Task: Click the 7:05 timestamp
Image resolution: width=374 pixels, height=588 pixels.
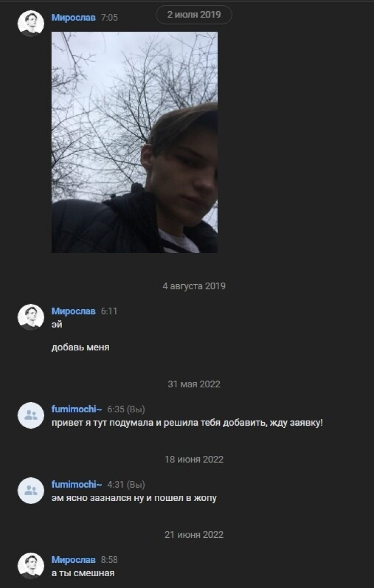Action: click(109, 17)
